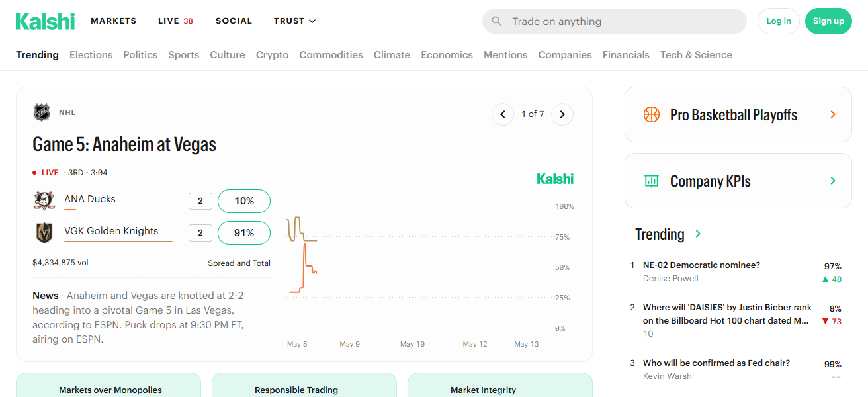Click the ANA Ducks score box

coord(200,201)
